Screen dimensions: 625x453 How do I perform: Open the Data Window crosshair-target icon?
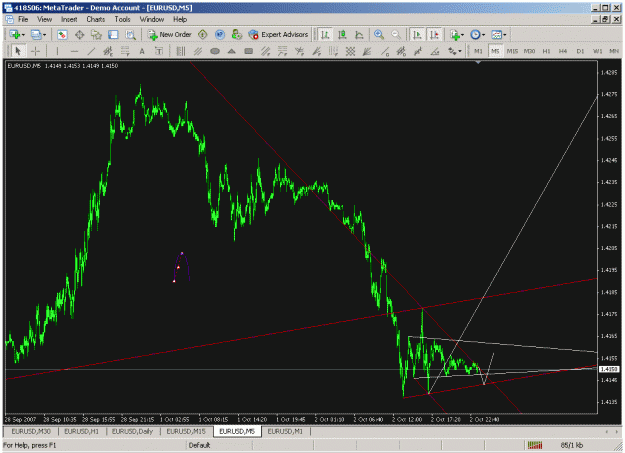(79, 35)
